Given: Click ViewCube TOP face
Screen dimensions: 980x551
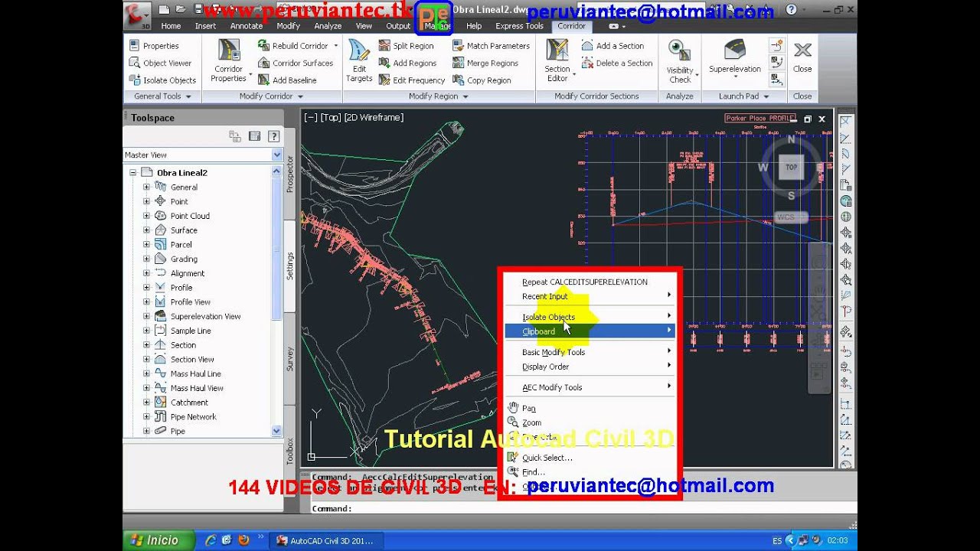Looking at the screenshot, I should [791, 167].
